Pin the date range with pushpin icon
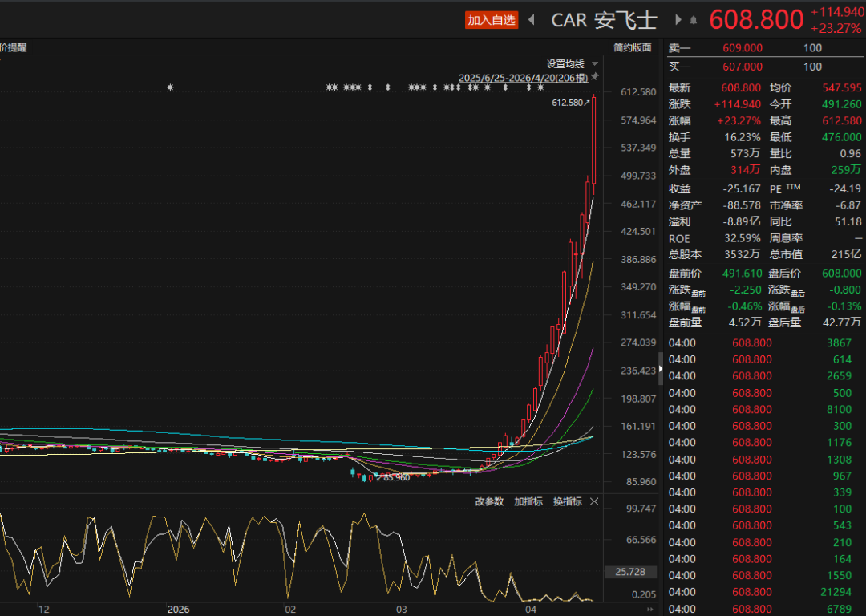The image size is (866, 616). tap(595, 77)
